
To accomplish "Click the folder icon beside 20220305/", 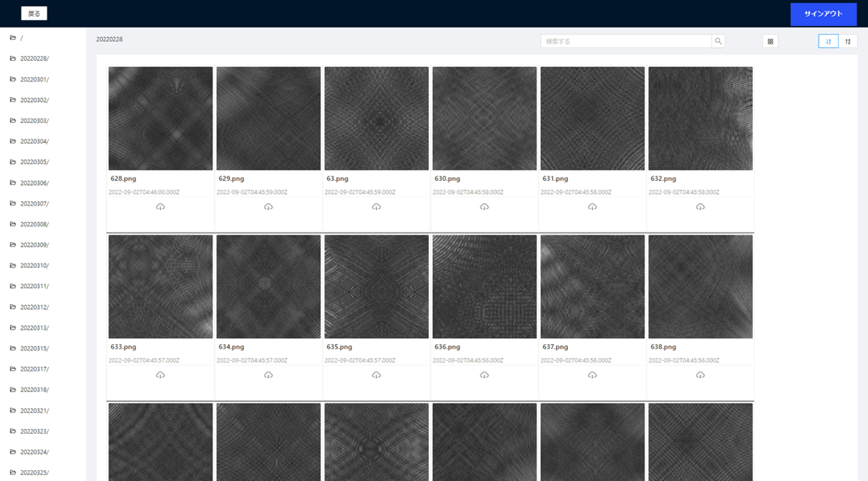I will tap(13, 162).
